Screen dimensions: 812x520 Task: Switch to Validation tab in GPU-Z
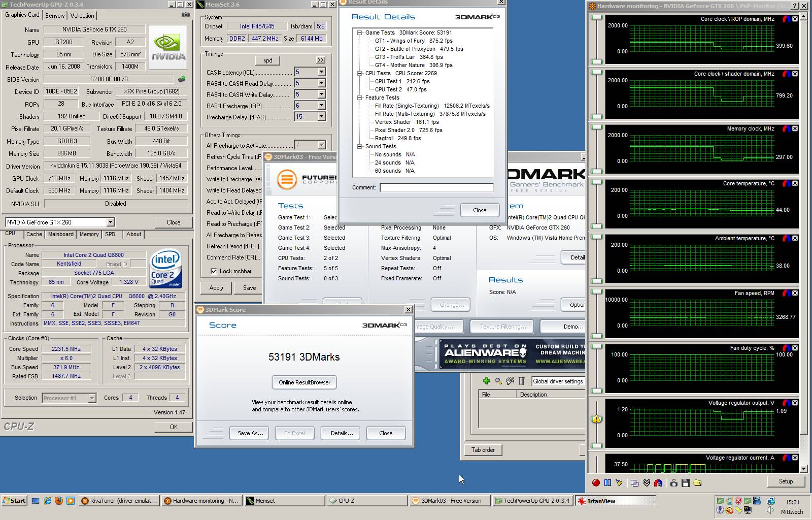[82, 16]
